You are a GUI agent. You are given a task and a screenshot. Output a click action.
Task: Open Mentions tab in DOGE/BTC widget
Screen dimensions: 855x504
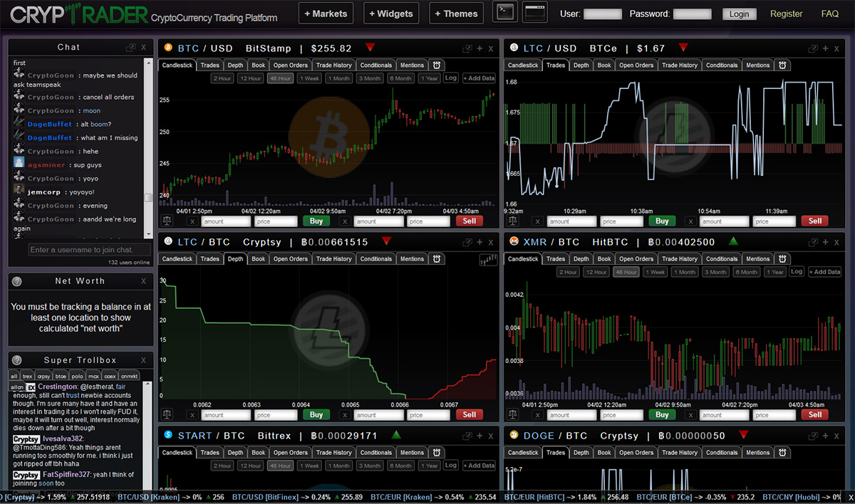coord(758,453)
